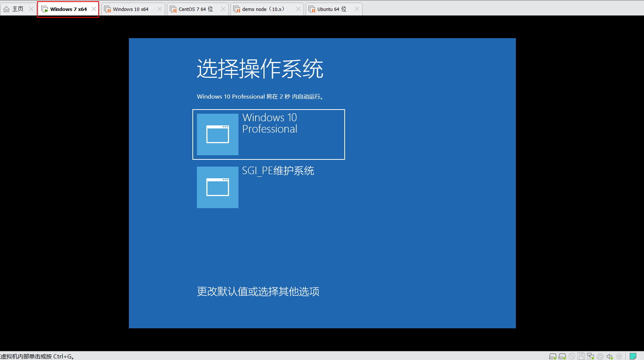Close the demo node (10.x) tab

[298, 9]
